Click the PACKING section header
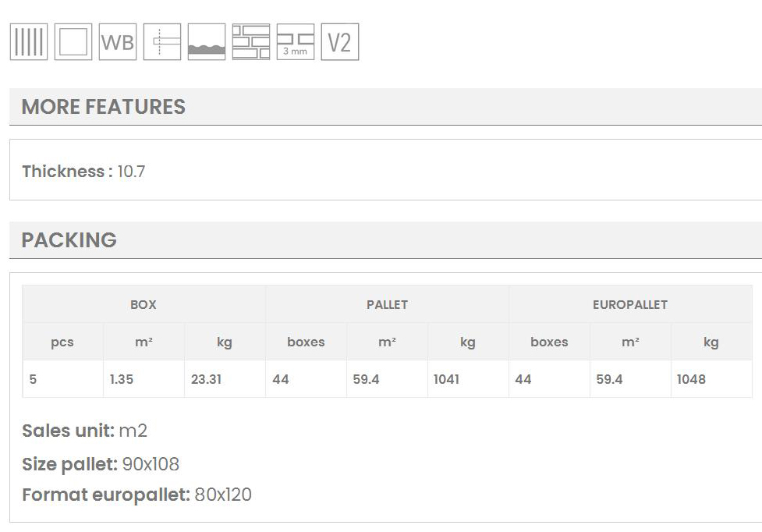This screenshot has width=762, height=532. tap(69, 240)
